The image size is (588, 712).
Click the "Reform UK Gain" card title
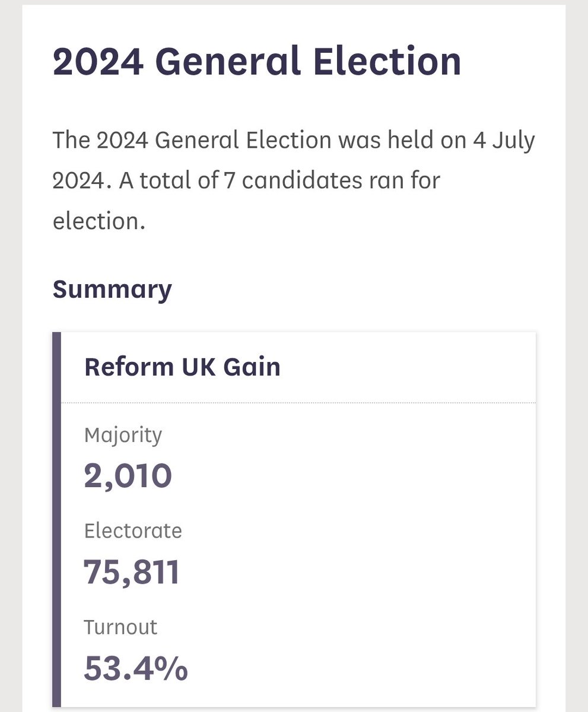point(182,367)
